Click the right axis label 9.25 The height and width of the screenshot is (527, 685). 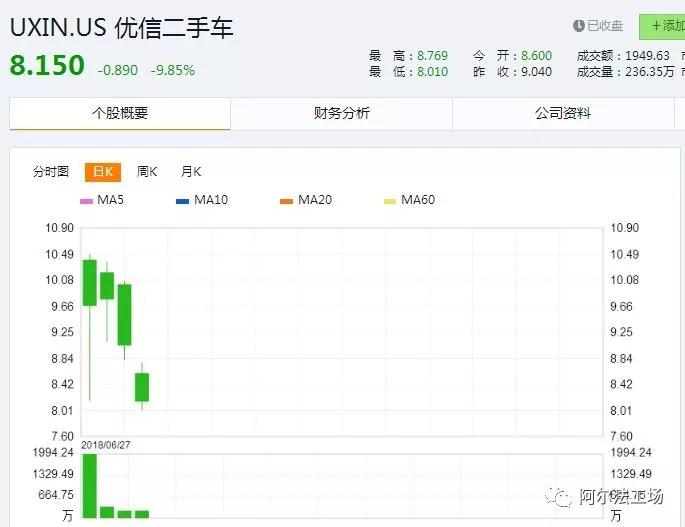tap(621, 332)
